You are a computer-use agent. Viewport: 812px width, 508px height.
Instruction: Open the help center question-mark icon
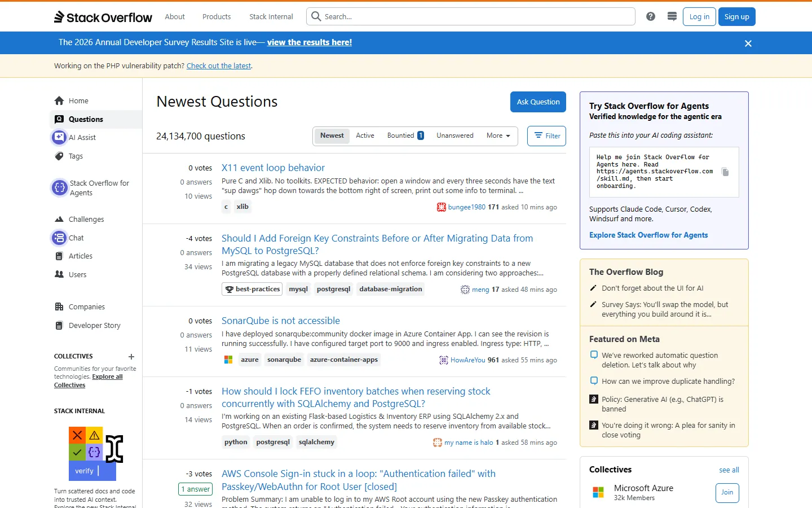651,16
